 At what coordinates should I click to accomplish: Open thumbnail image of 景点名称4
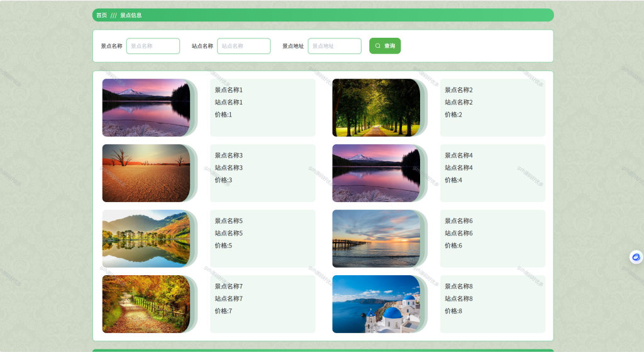click(376, 173)
